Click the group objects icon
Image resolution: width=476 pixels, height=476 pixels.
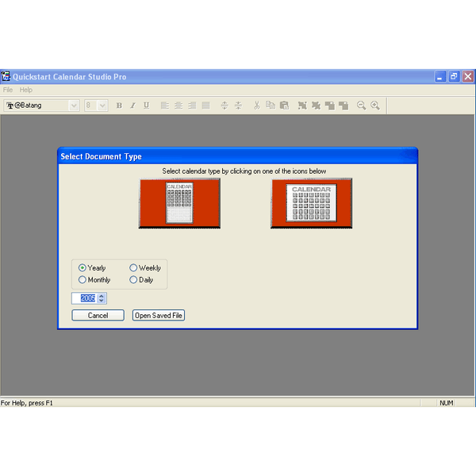click(302, 106)
